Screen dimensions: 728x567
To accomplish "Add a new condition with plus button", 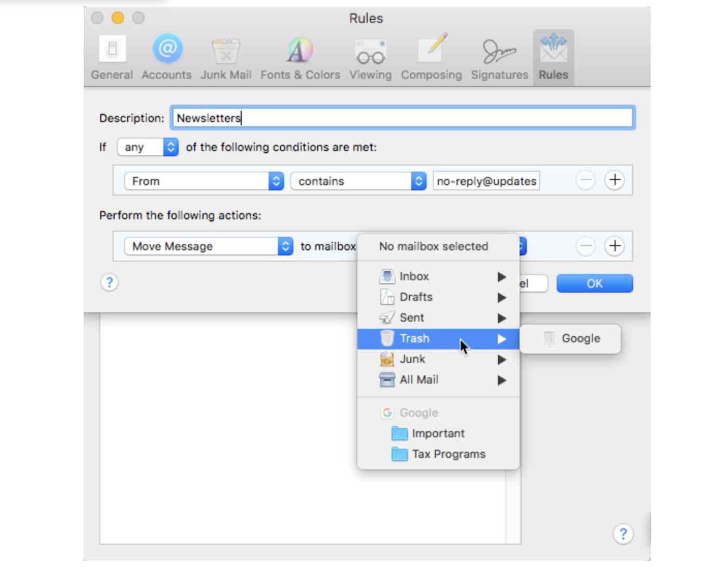I will (614, 180).
